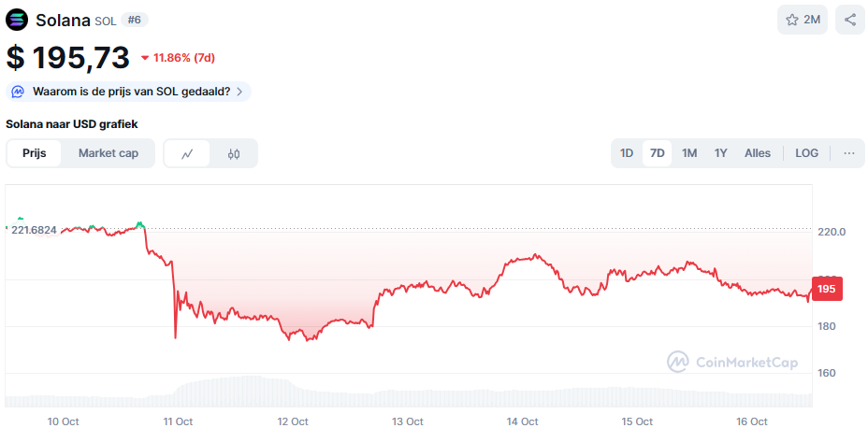Select the 1M time range

click(689, 153)
